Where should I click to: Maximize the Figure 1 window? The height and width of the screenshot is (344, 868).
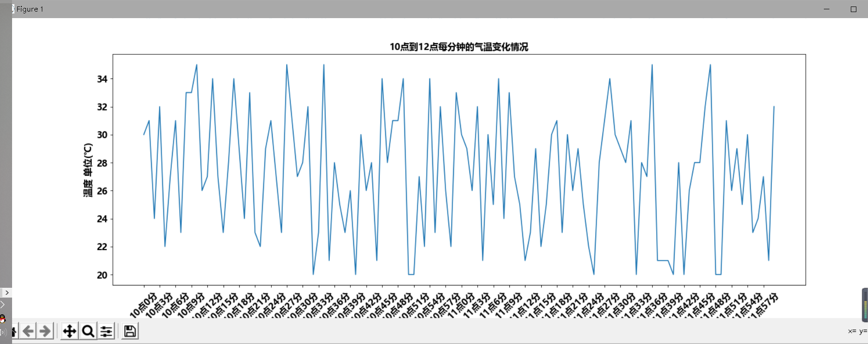(x=854, y=9)
